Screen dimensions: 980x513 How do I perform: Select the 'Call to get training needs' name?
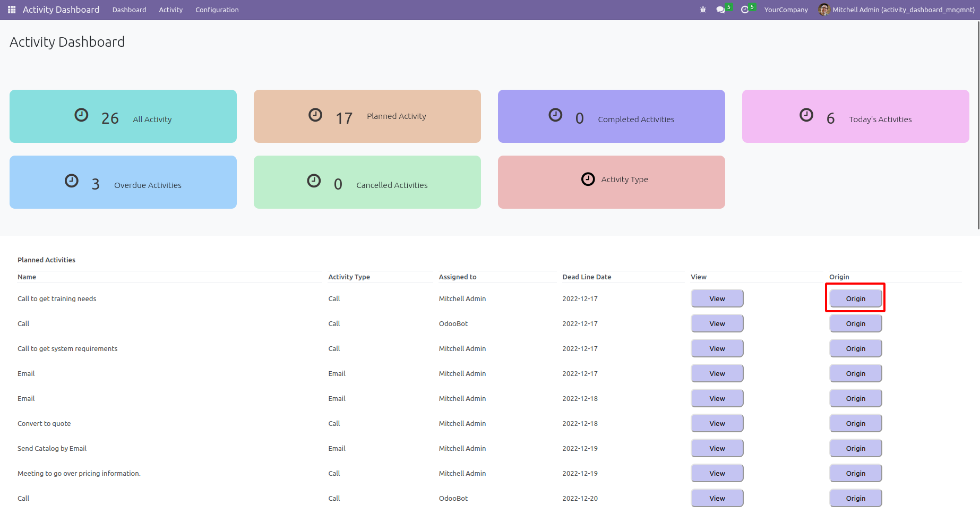(57, 298)
